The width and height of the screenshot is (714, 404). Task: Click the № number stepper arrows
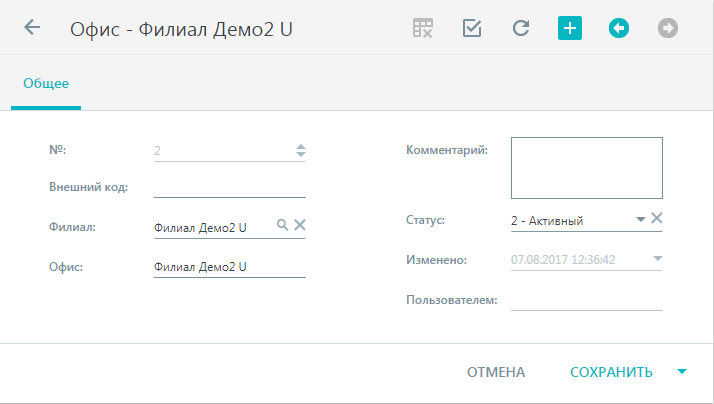[x=301, y=150]
